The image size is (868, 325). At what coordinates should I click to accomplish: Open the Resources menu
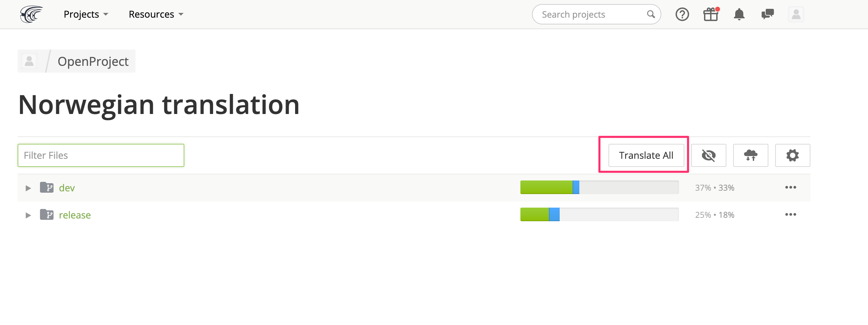(x=156, y=14)
